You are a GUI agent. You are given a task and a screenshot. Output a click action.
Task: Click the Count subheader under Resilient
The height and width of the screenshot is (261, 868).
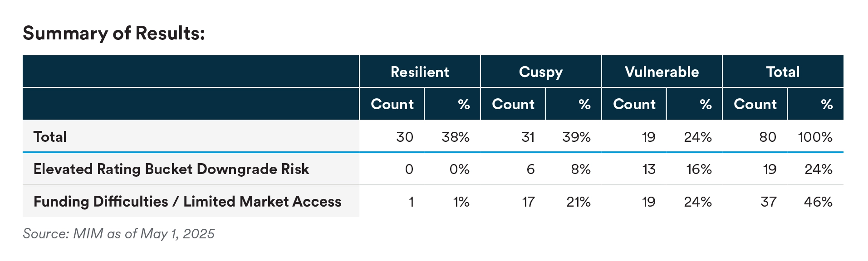click(392, 104)
